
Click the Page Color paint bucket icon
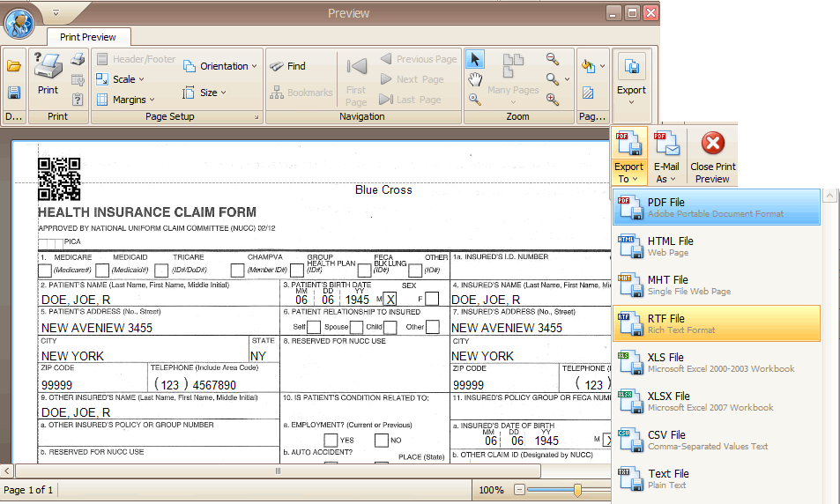pyautogui.click(x=588, y=66)
